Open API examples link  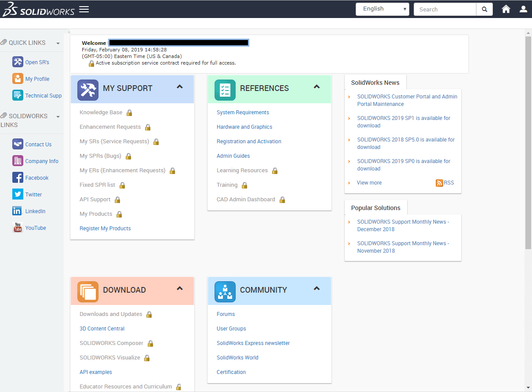[x=96, y=372]
